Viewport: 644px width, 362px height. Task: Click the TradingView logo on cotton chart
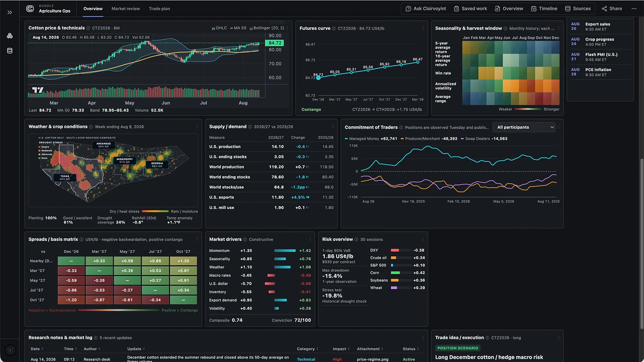[38, 90]
